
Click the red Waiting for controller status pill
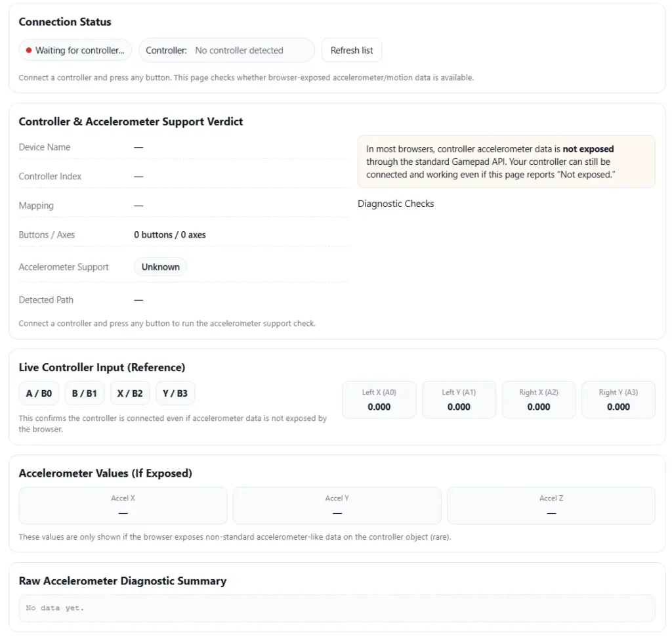pyautogui.click(x=75, y=51)
